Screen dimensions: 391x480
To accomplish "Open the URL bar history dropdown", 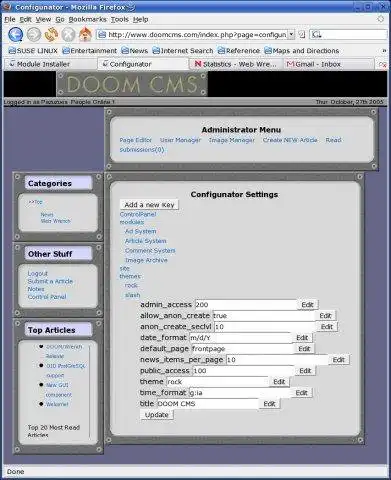I will [291, 34].
